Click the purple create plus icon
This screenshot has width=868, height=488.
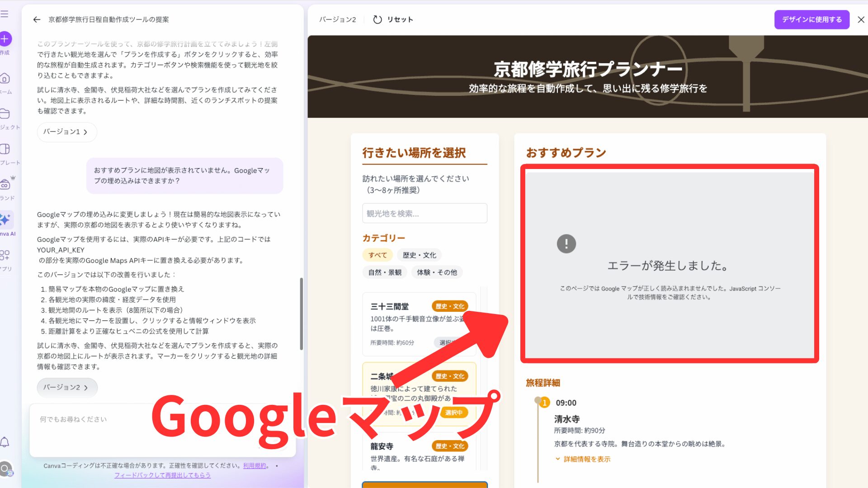[x=5, y=39]
